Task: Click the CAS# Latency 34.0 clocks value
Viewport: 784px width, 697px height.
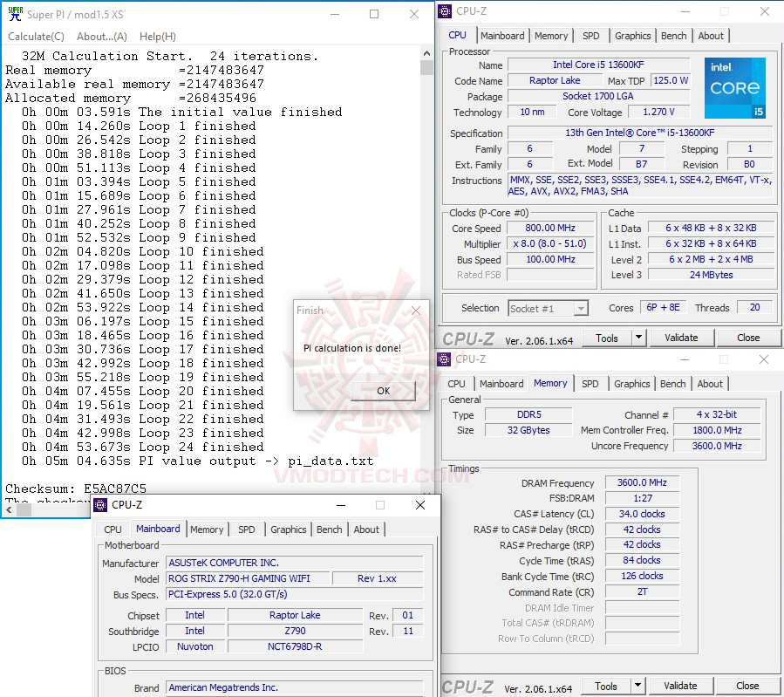Action: click(x=642, y=514)
